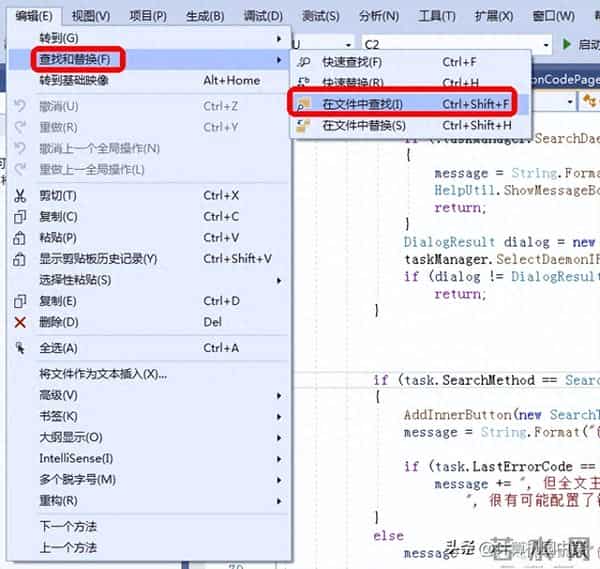The image size is (600, 569).
Task: Open the 项目(P) menu
Action: pyautogui.click(x=148, y=16)
